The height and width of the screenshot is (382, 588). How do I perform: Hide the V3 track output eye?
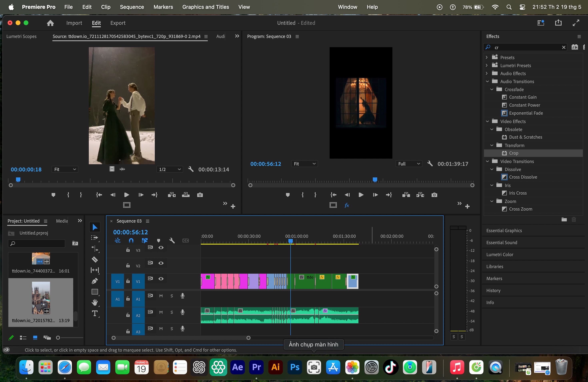click(x=161, y=248)
